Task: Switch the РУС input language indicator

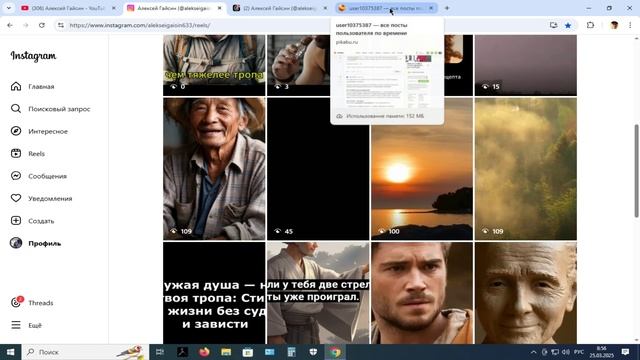Action: point(578,352)
